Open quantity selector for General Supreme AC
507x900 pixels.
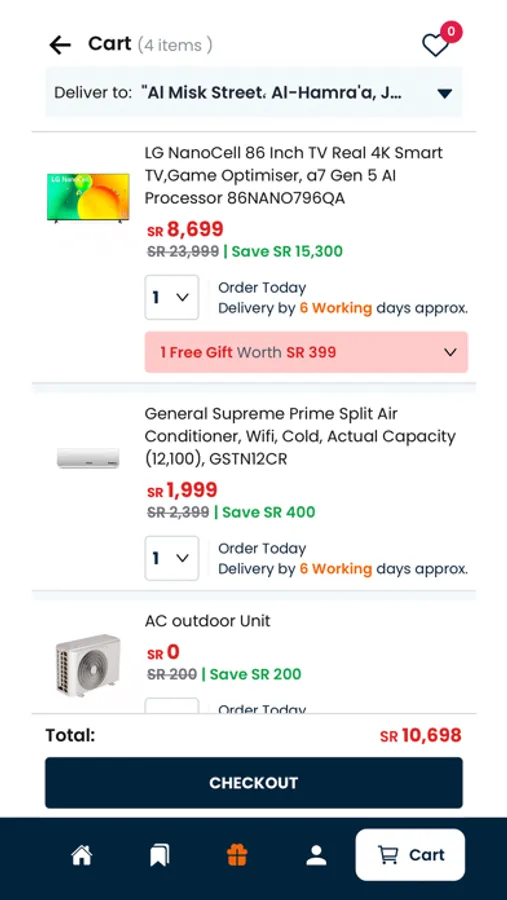[x=172, y=558]
